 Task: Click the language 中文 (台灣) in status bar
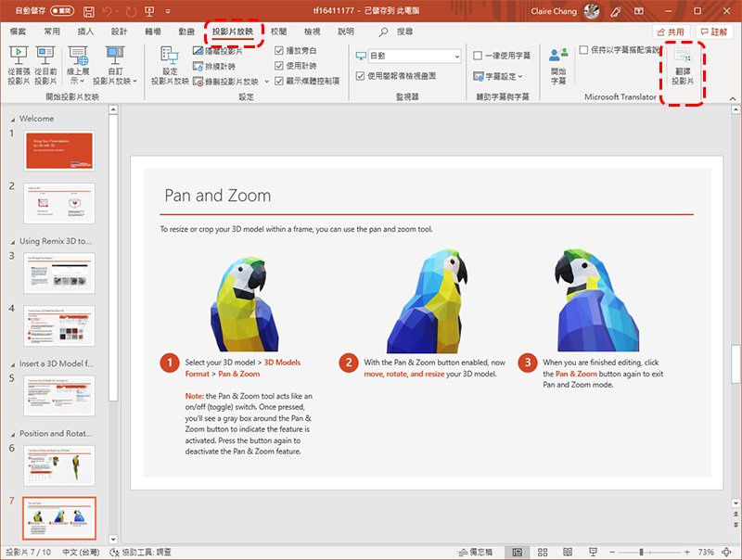coord(81,552)
